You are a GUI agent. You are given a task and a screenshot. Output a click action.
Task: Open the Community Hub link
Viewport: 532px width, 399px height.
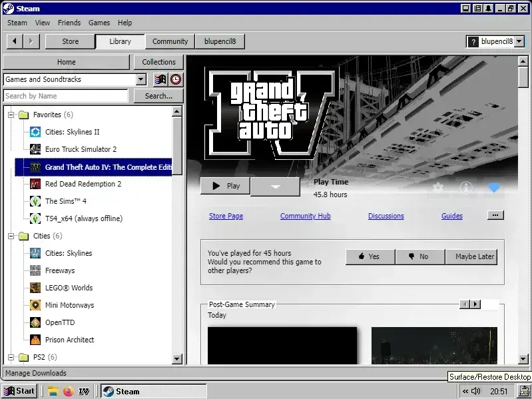306,216
